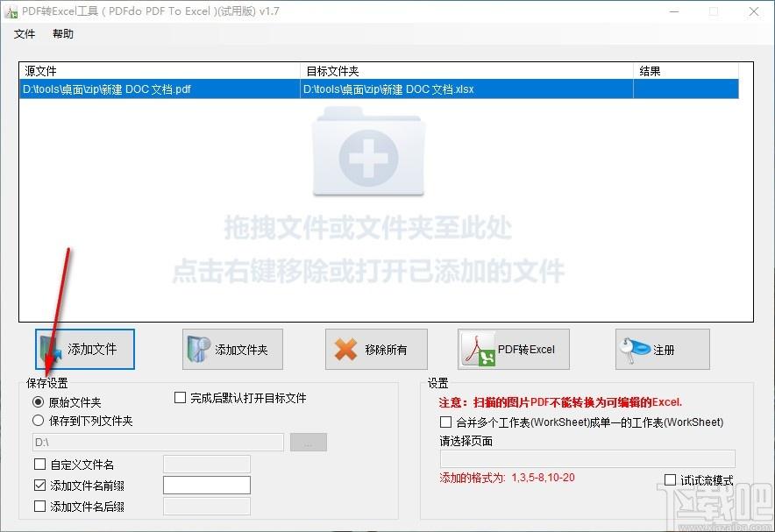Click the filename prefix input field

point(207,485)
